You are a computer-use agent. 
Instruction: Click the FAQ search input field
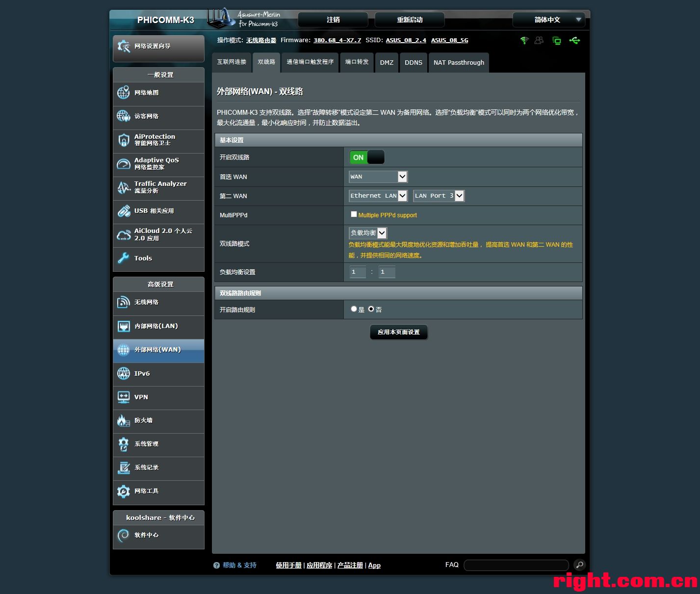point(516,565)
